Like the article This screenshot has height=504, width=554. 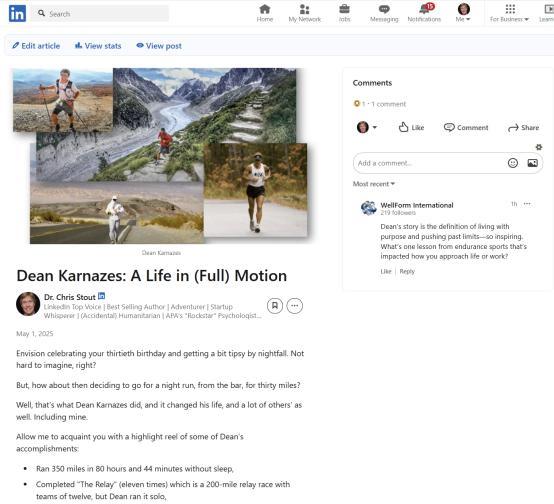coord(411,127)
